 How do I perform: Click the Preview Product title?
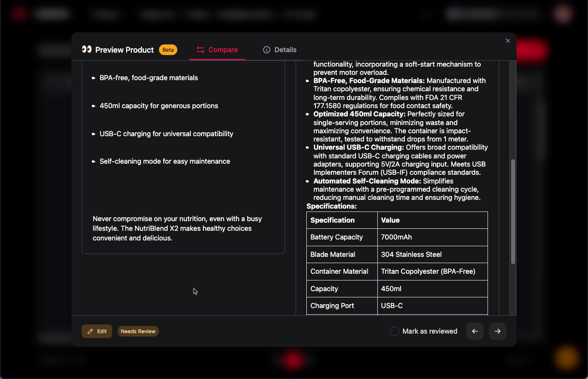(x=125, y=50)
